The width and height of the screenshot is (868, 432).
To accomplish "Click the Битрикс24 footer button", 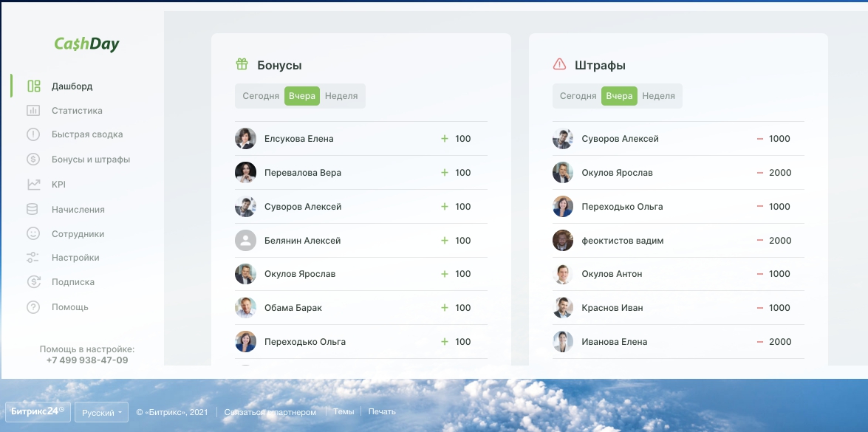I will [38, 411].
